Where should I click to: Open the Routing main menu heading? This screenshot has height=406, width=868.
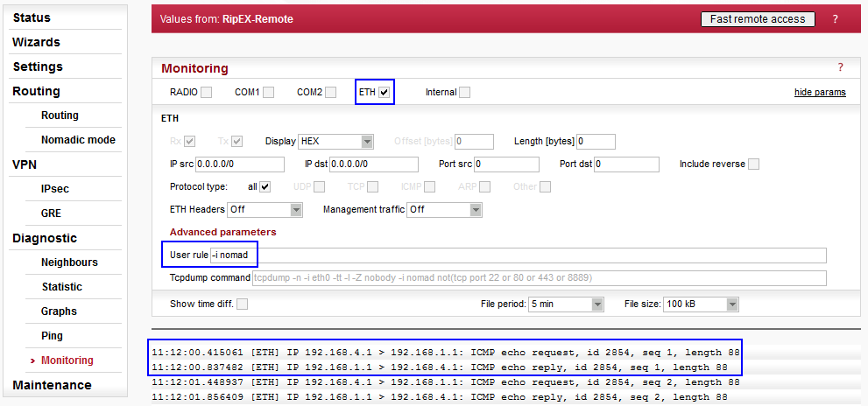tap(36, 91)
